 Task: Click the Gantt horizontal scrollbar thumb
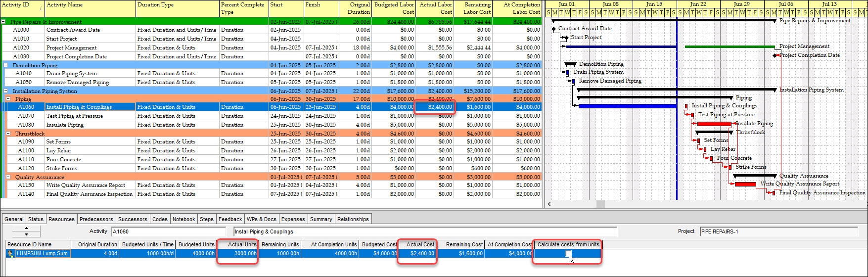[x=600, y=204]
